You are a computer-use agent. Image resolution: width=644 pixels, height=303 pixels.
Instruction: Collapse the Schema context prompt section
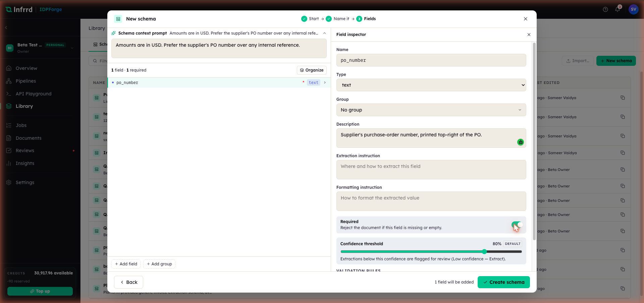[x=324, y=33]
